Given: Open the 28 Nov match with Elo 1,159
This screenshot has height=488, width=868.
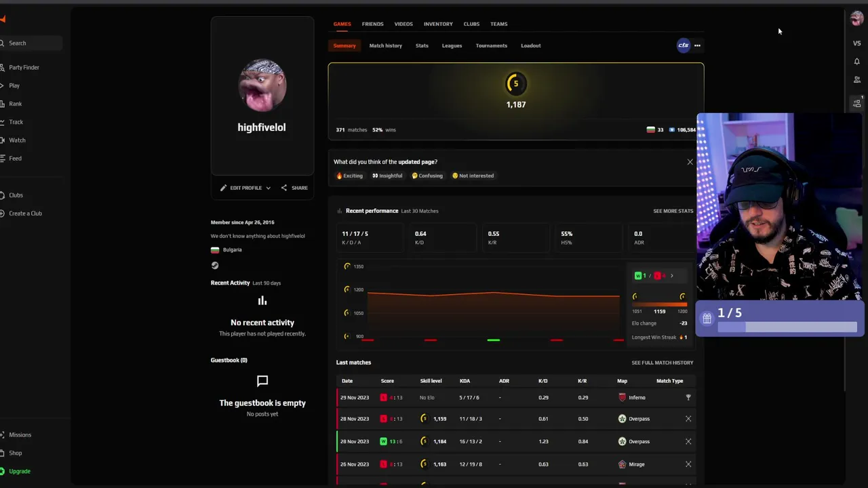Looking at the screenshot, I should click(515, 419).
